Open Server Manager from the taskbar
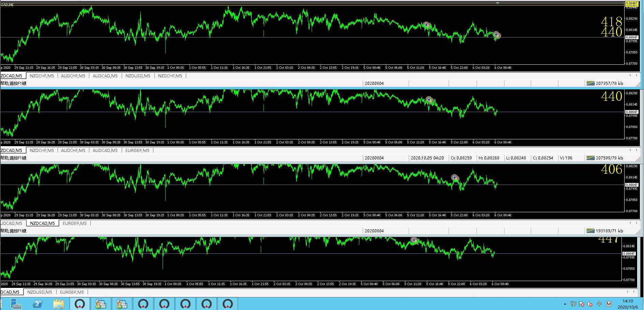 click(16, 304)
